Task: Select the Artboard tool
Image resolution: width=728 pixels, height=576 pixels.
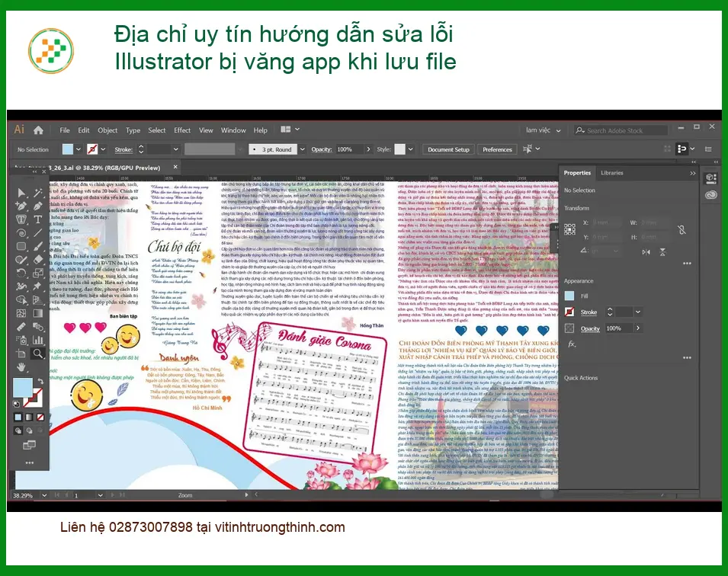Action: tap(21, 354)
